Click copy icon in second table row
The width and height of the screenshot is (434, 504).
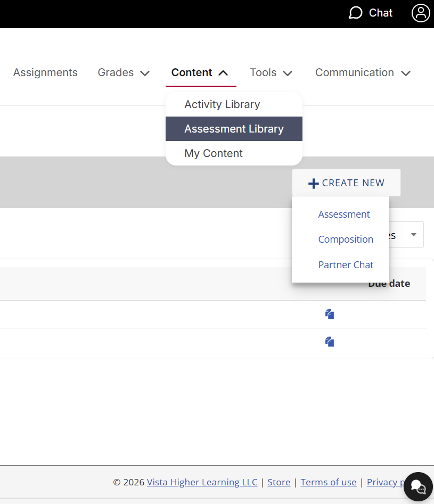click(330, 342)
